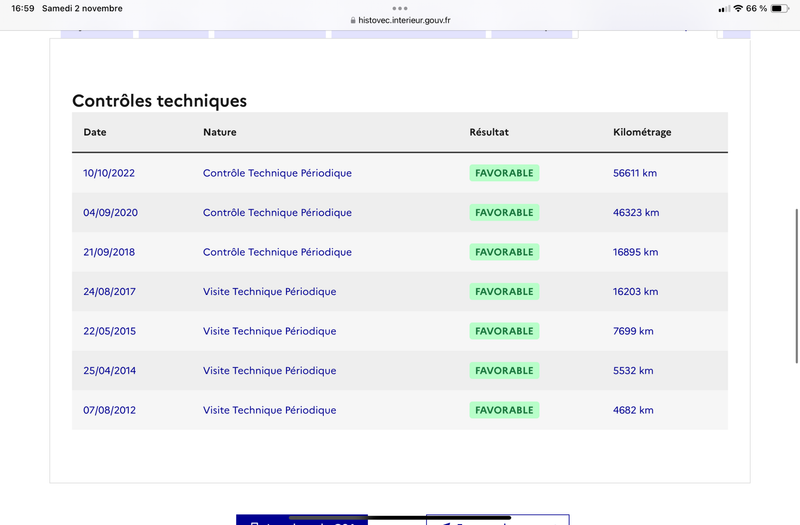The height and width of the screenshot is (525, 800).
Task: Tap the Wi-Fi status icon
Action: coord(738,9)
